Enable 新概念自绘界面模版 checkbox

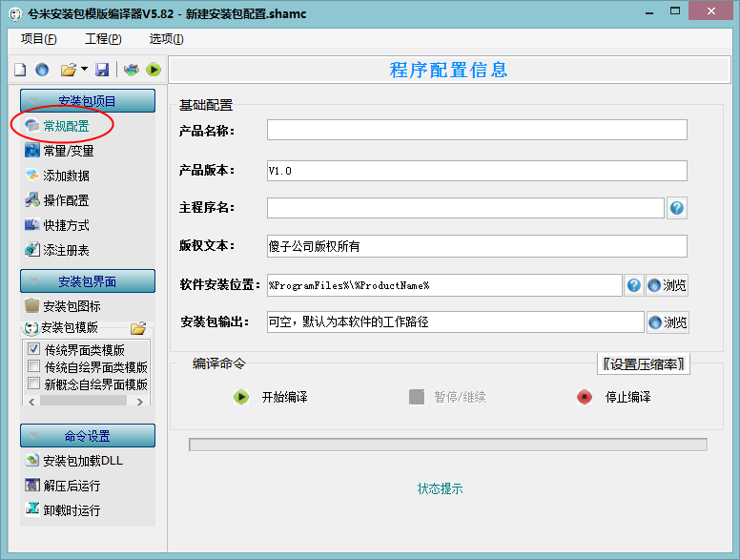point(33,384)
